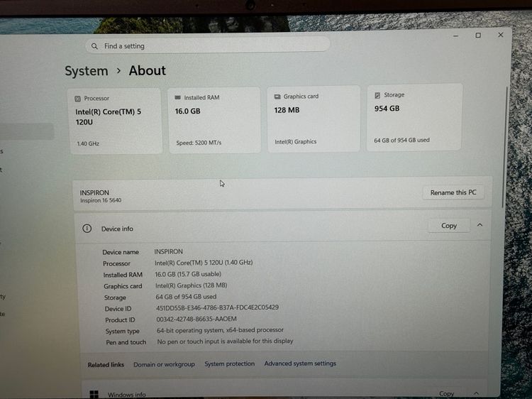The width and height of the screenshot is (532, 399).
Task: Click the Graphics card icon
Action: 277,97
